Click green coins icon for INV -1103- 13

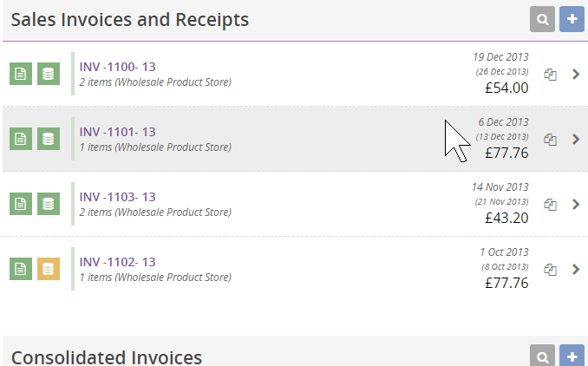tap(49, 204)
